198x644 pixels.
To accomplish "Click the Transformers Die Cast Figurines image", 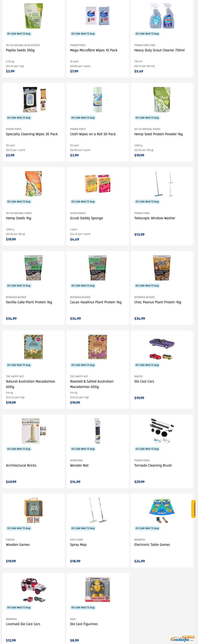I will [x=98, y=589].
